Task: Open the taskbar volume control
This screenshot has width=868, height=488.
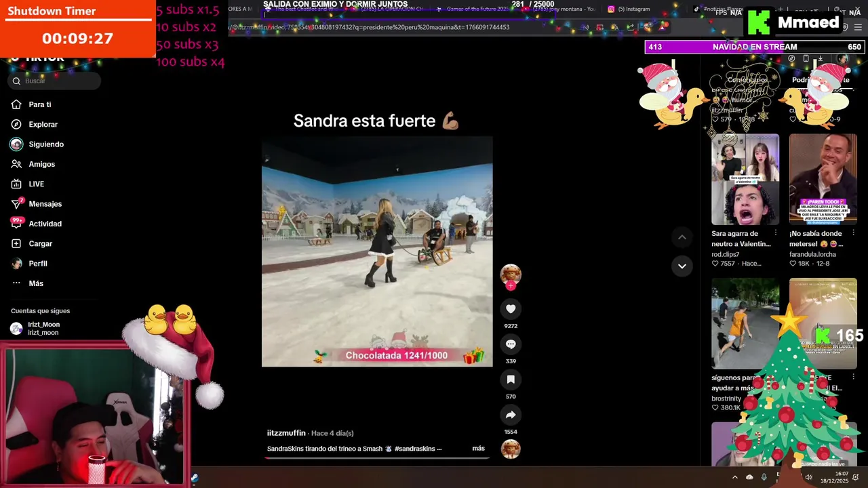Action: [808, 477]
